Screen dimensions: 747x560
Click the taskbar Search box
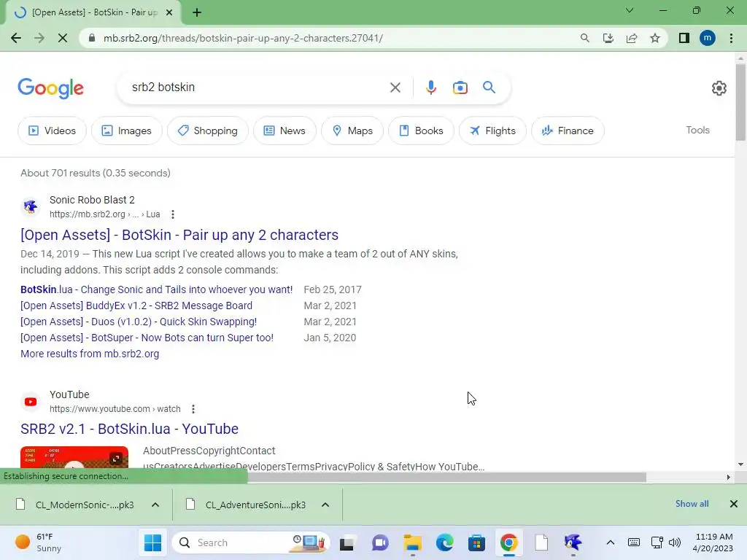(x=251, y=542)
